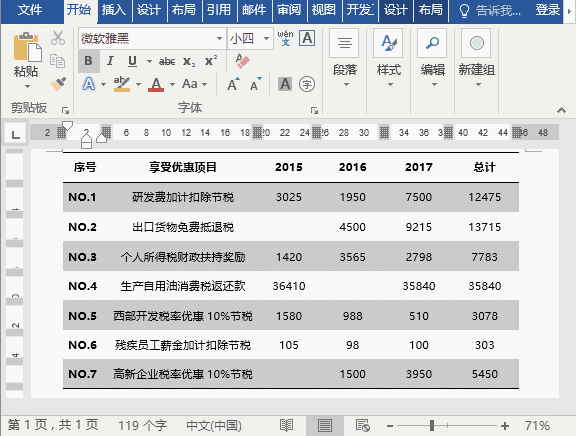Click the word count 119 个字
The height and width of the screenshot is (436, 576).
tap(143, 425)
